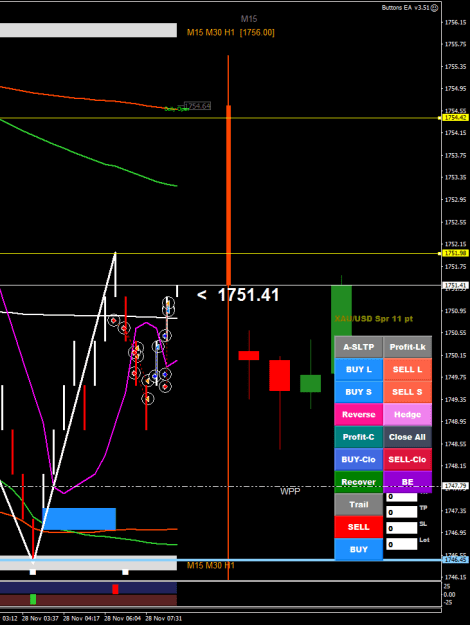The width and height of the screenshot is (470, 625).
Task: Click the 1751.41 current price tag on axis
Action: pos(455,285)
